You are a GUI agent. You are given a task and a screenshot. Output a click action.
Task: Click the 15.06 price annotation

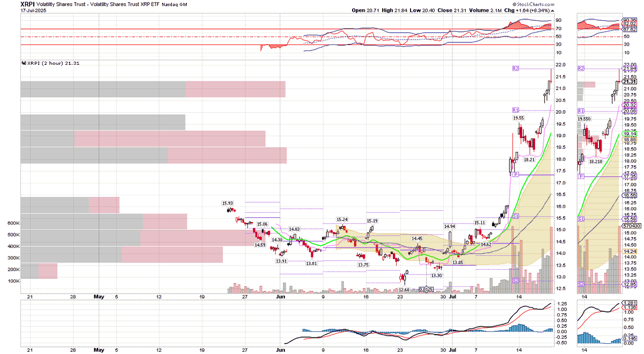click(x=262, y=224)
